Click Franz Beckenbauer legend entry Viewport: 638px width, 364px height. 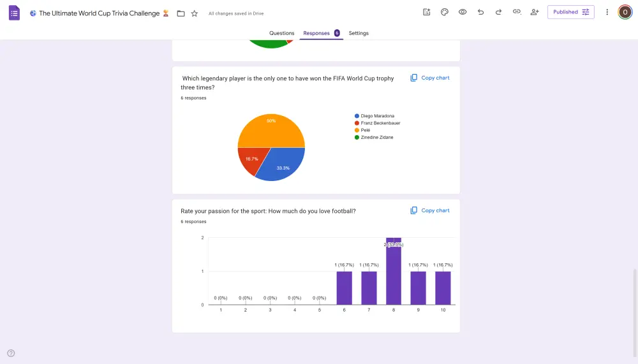coord(377,123)
